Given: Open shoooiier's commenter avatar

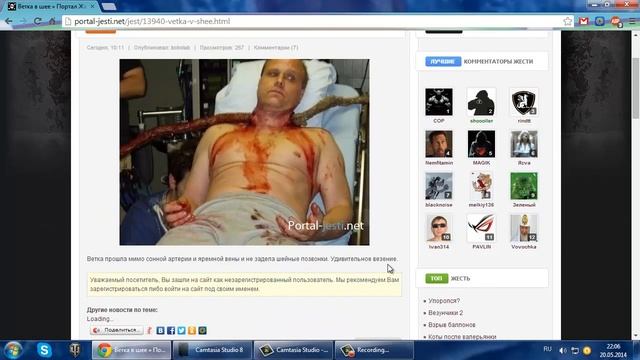Looking at the screenshot, I should (481, 102).
